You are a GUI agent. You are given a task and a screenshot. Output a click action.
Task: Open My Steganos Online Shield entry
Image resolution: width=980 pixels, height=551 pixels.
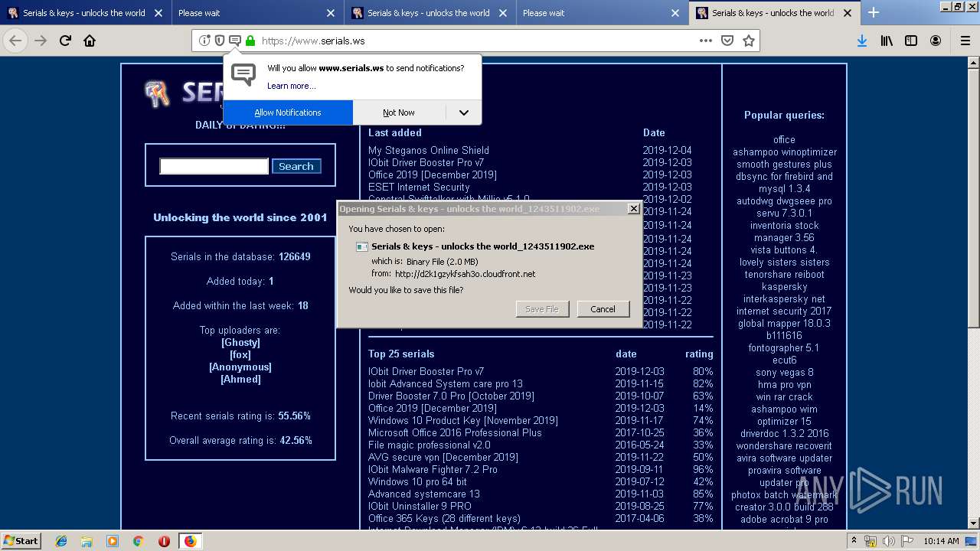click(429, 150)
